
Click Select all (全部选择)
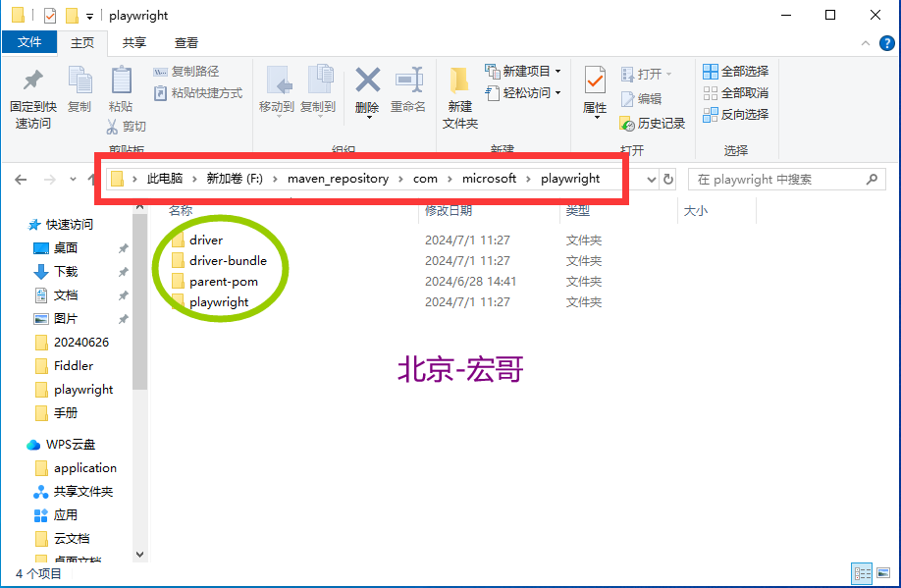735,72
